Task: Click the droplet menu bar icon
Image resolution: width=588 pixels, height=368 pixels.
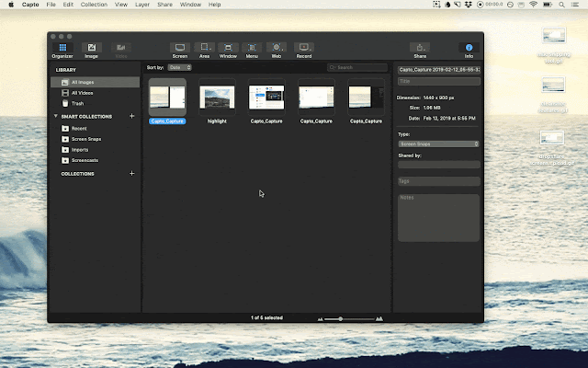Action: click(x=447, y=5)
